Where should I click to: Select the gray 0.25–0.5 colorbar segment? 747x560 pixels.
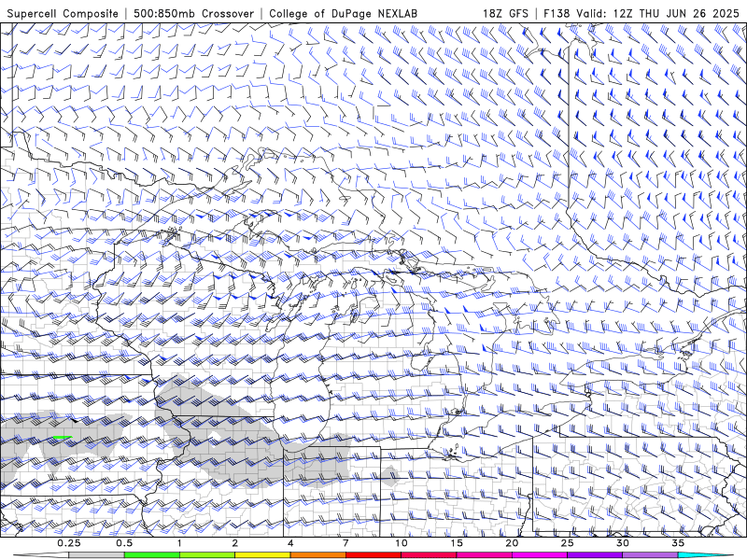[x=96, y=555]
